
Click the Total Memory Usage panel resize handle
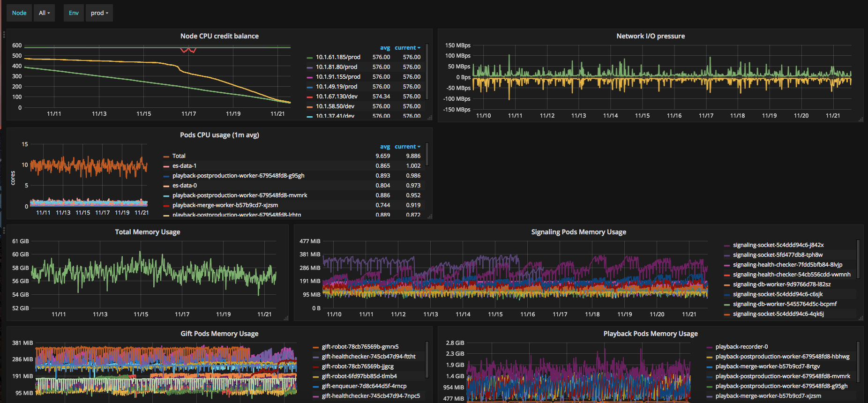pos(286,318)
